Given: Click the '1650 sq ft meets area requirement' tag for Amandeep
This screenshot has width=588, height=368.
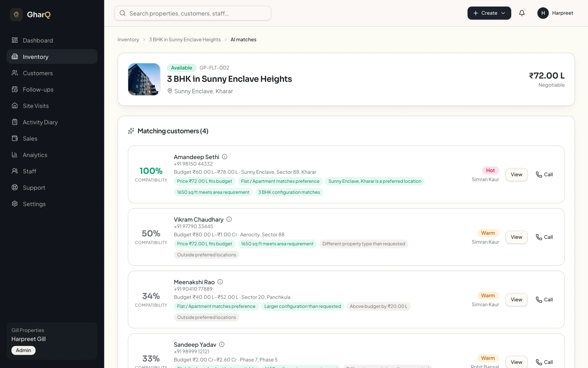Looking at the screenshot, I should click(x=213, y=192).
